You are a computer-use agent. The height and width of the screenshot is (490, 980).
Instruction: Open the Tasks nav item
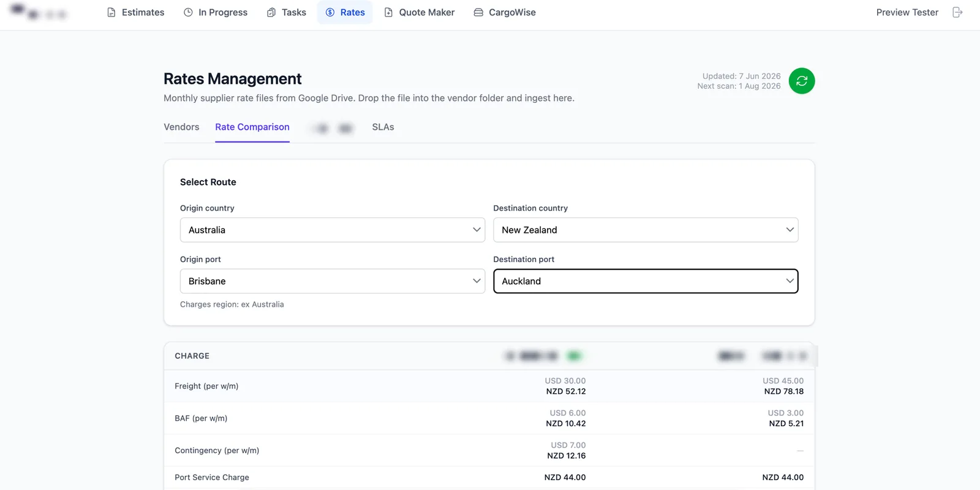pos(287,12)
